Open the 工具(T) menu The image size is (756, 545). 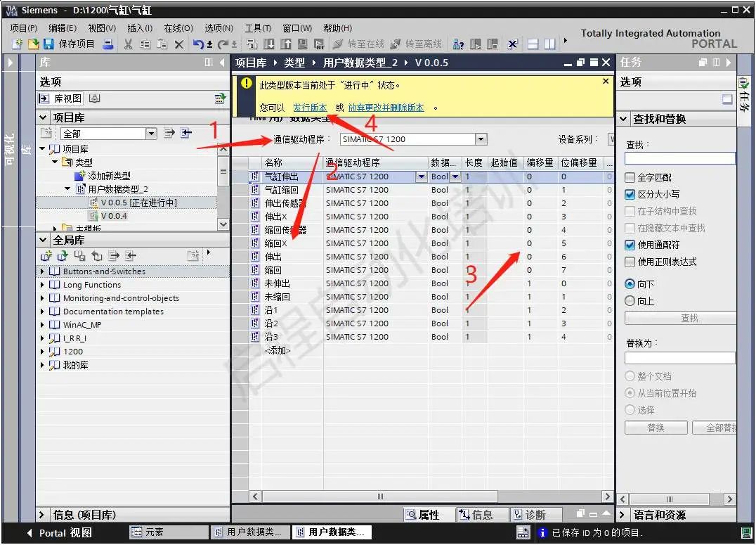pyautogui.click(x=258, y=28)
